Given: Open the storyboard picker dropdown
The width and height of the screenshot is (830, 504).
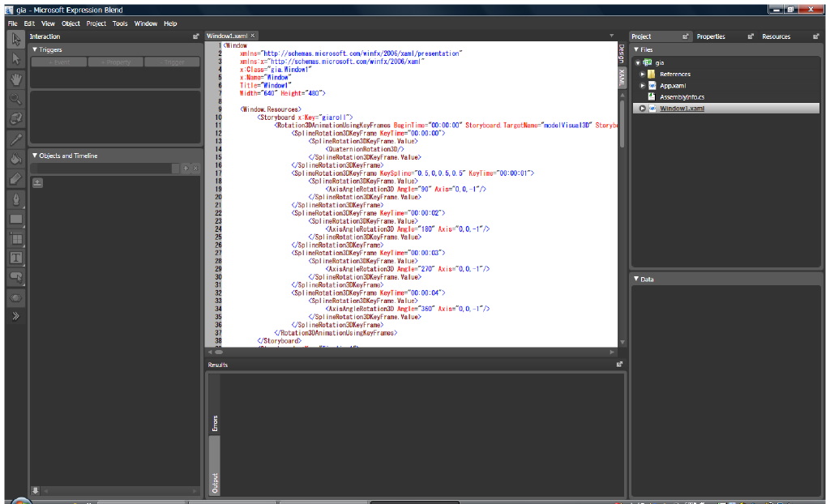Looking at the screenshot, I should click(x=176, y=169).
